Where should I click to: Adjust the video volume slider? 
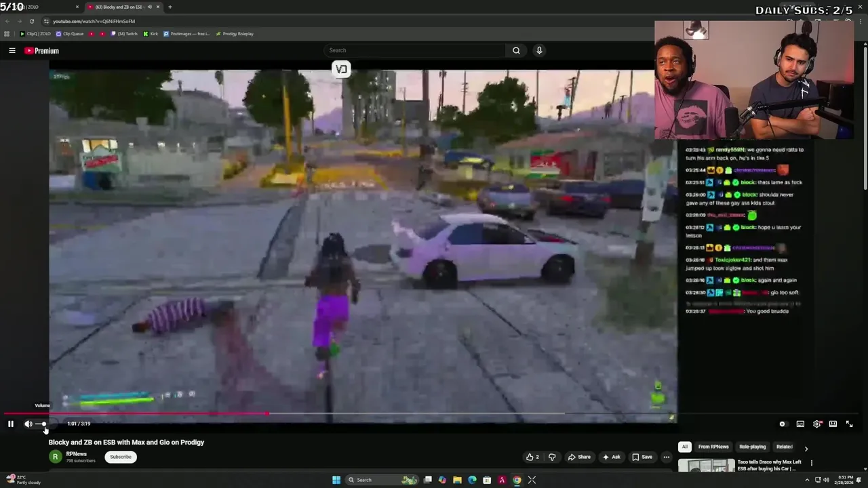tap(43, 424)
